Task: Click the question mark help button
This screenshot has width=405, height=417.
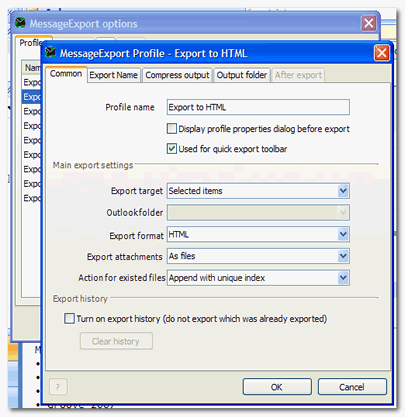Action: pyautogui.click(x=58, y=387)
